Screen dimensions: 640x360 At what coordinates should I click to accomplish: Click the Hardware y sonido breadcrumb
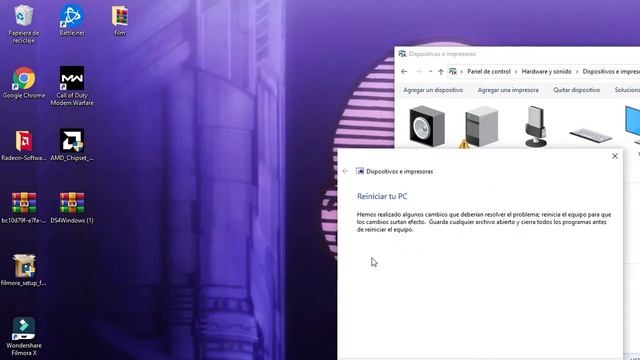point(547,71)
